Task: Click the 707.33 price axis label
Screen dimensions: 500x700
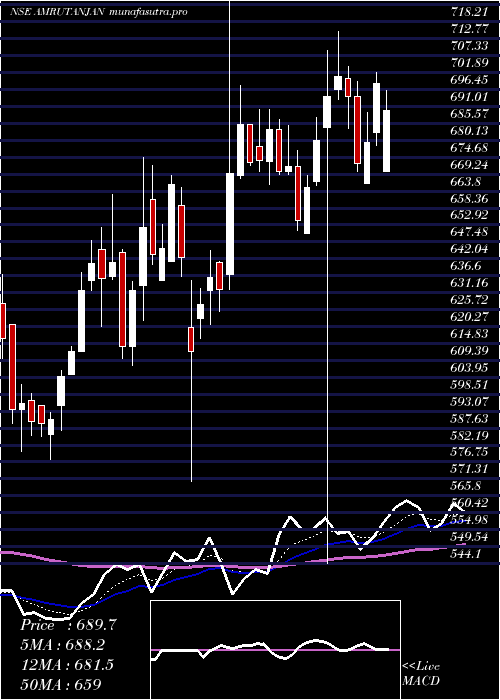Action: [470, 46]
